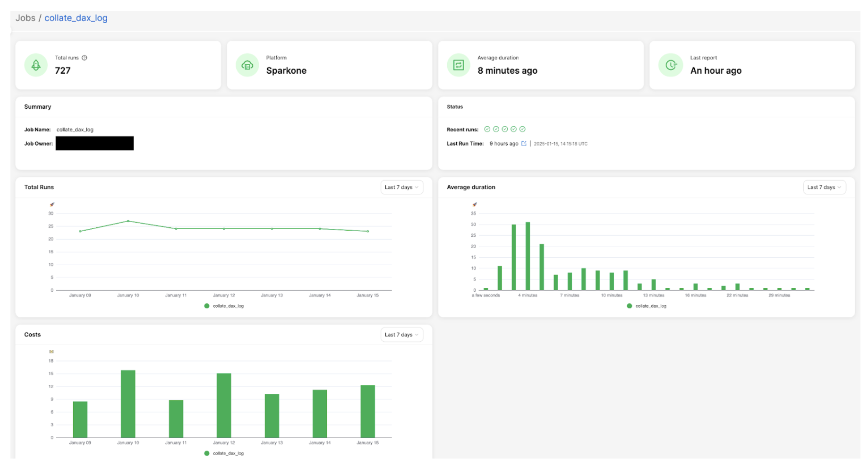The width and height of the screenshot is (868, 467).
Task: Open the Last 7 days dropdown on Average duration
Action: click(824, 187)
